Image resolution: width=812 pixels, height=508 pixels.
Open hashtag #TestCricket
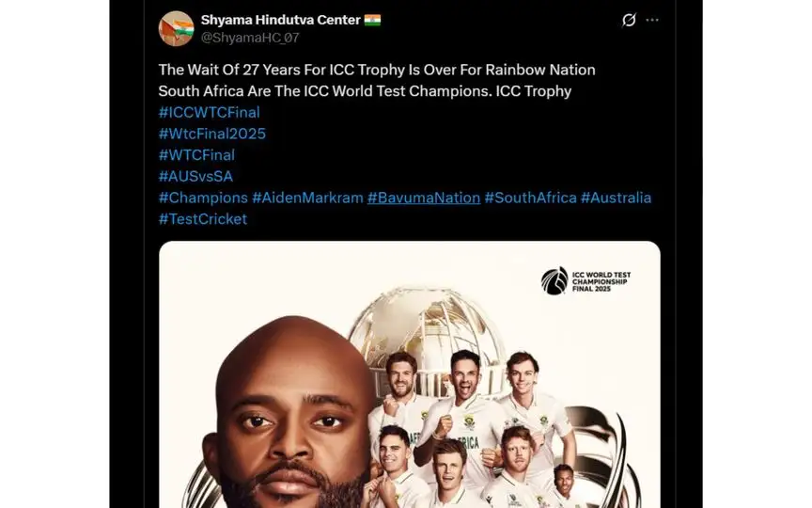click(x=202, y=219)
